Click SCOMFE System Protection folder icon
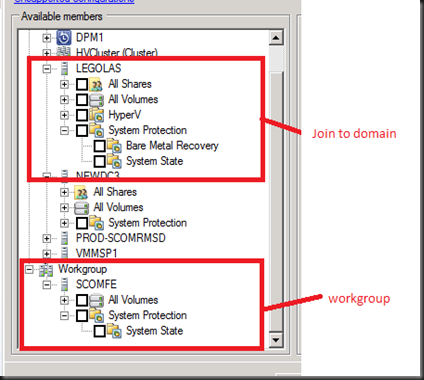This screenshot has width=424, height=380. tap(96, 315)
